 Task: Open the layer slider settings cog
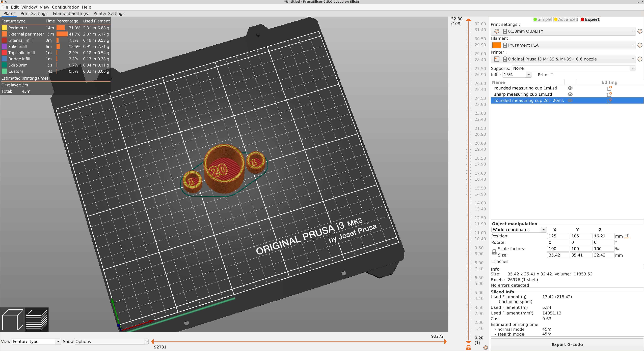(x=486, y=347)
